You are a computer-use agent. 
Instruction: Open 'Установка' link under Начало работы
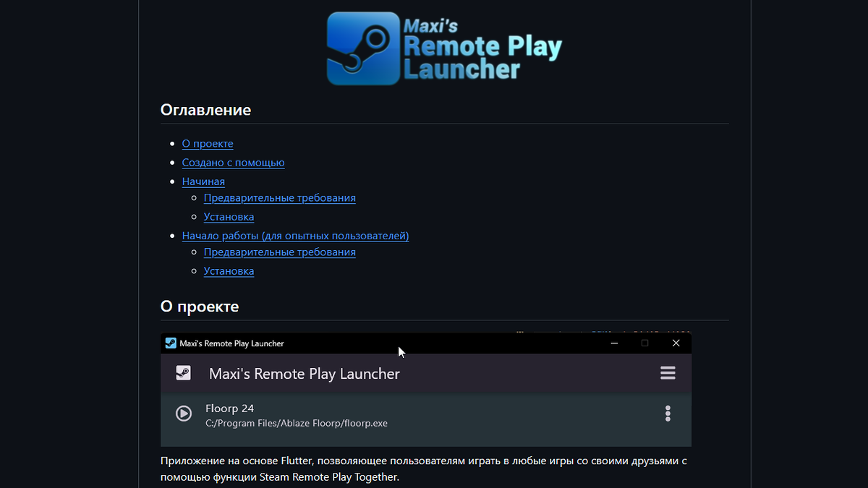tap(229, 271)
